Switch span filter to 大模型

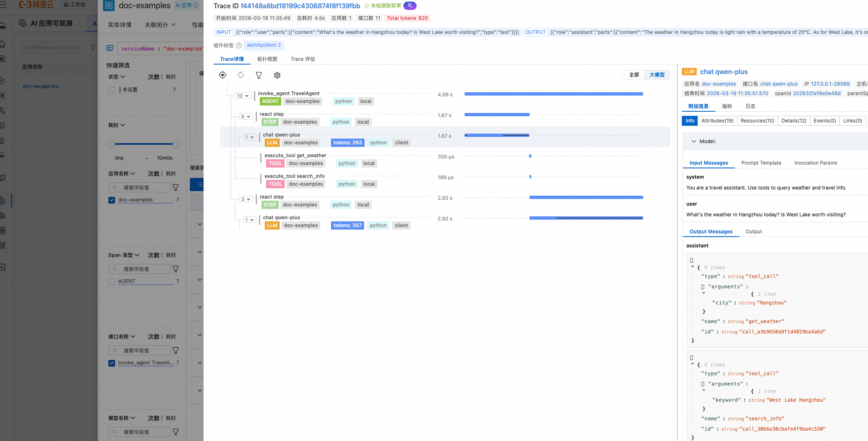(657, 75)
